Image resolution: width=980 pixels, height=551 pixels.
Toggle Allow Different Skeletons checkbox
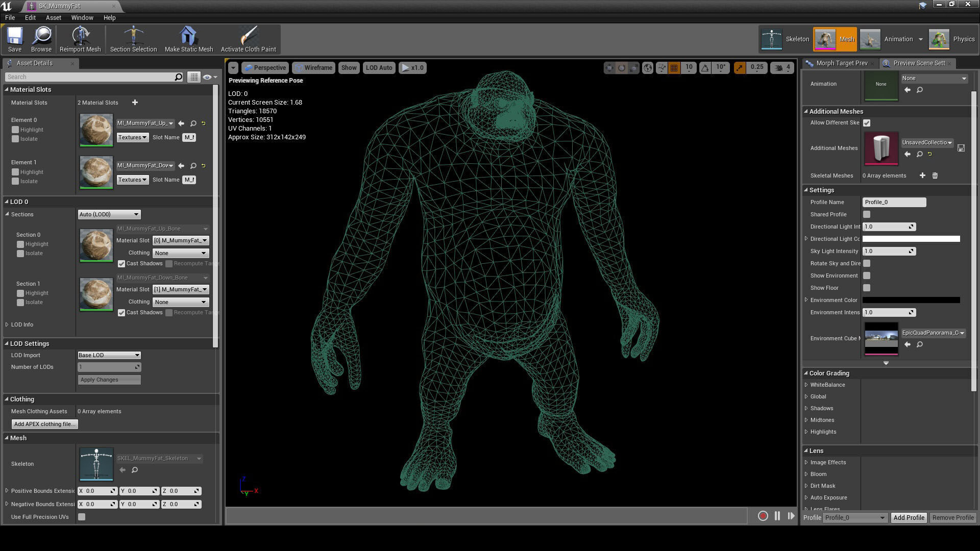(x=867, y=123)
